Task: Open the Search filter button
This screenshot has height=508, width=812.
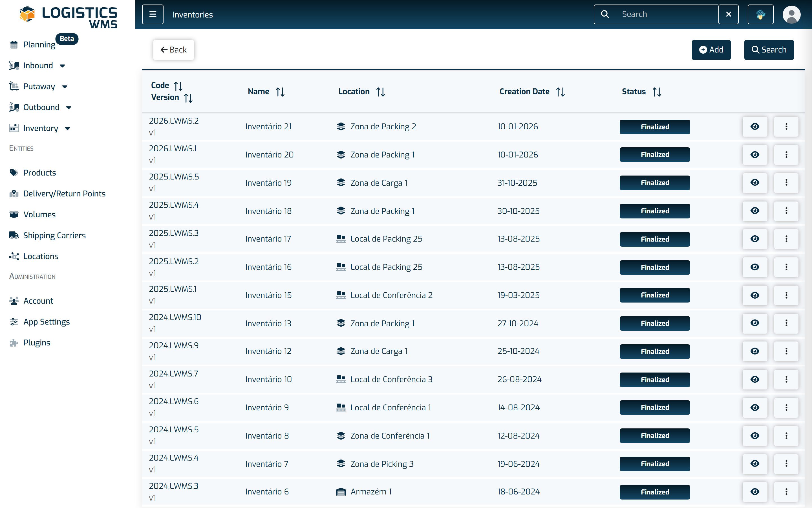Action: pos(769,50)
